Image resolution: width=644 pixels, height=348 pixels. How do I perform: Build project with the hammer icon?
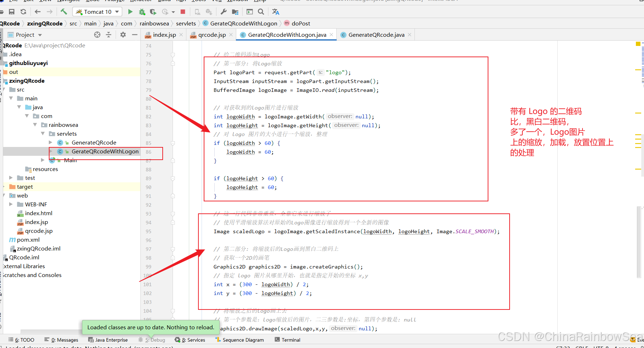coord(64,12)
